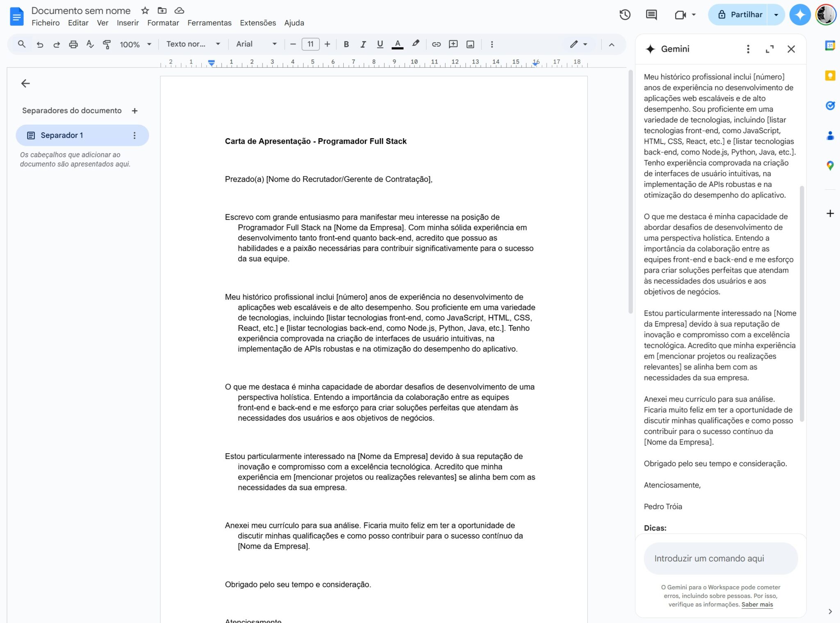Insert a link
This screenshot has width=840, height=623.
pyautogui.click(x=436, y=44)
